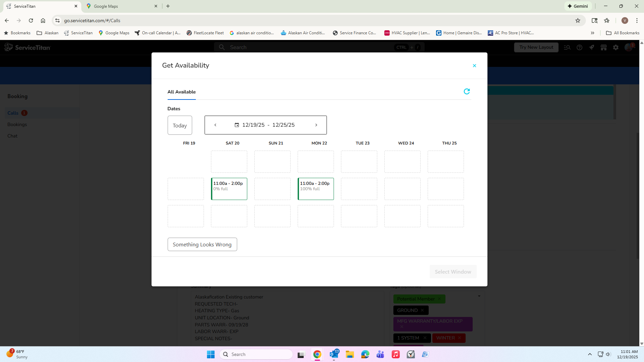644x362 pixels.
Task: Remove the MFG WARRANTY/LABOR EXP tag
Action: (402, 327)
